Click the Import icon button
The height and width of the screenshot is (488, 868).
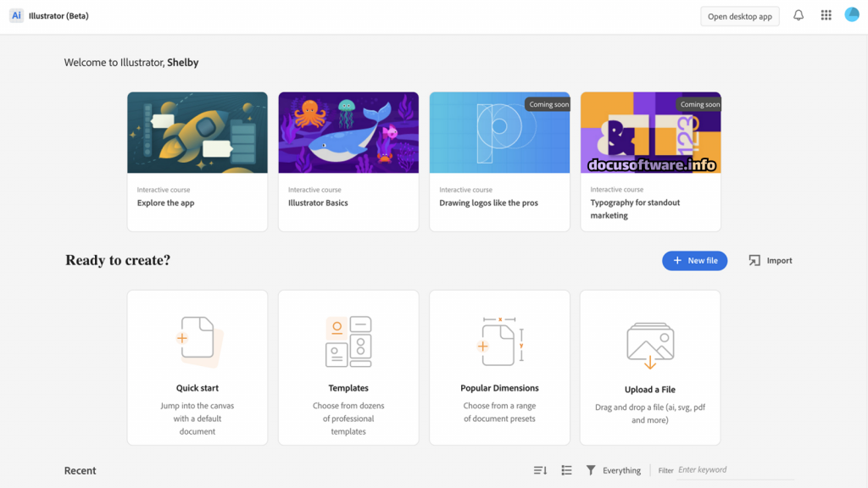pos(754,261)
